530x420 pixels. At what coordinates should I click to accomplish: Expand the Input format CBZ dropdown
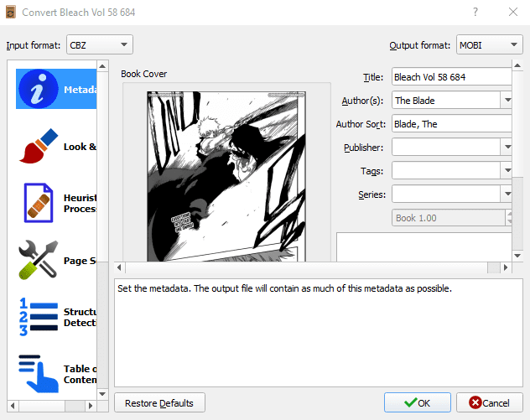[x=100, y=44]
